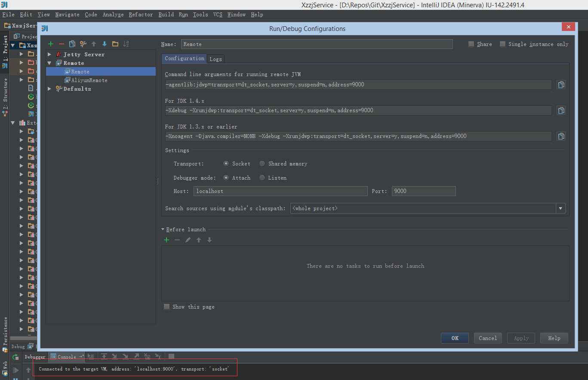The width and height of the screenshot is (588, 380).
Task: Enable Single instance only
Action: coord(502,44)
